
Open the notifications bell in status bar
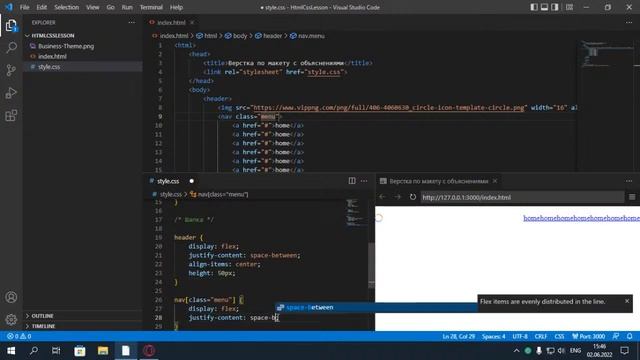[x=630, y=336]
